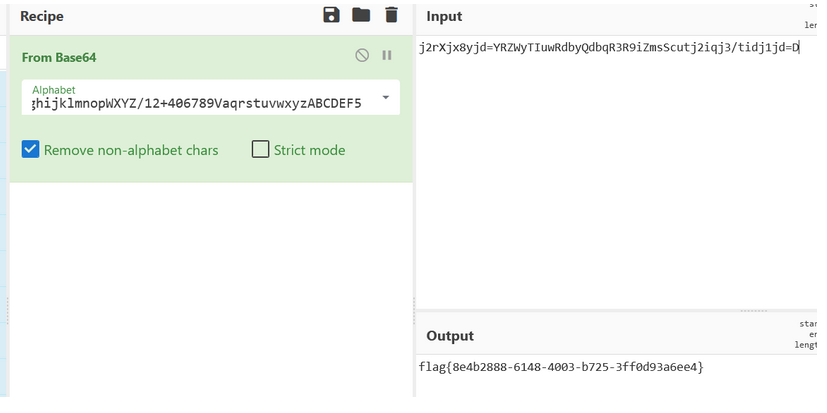Click the empty Recipe area below operation
Image resolution: width=827 pixels, height=413 pixels.
(x=210, y=290)
